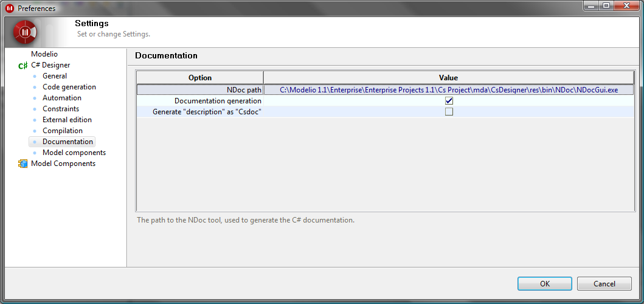Select the NDoc path option label
The image size is (644, 304).
click(244, 89)
